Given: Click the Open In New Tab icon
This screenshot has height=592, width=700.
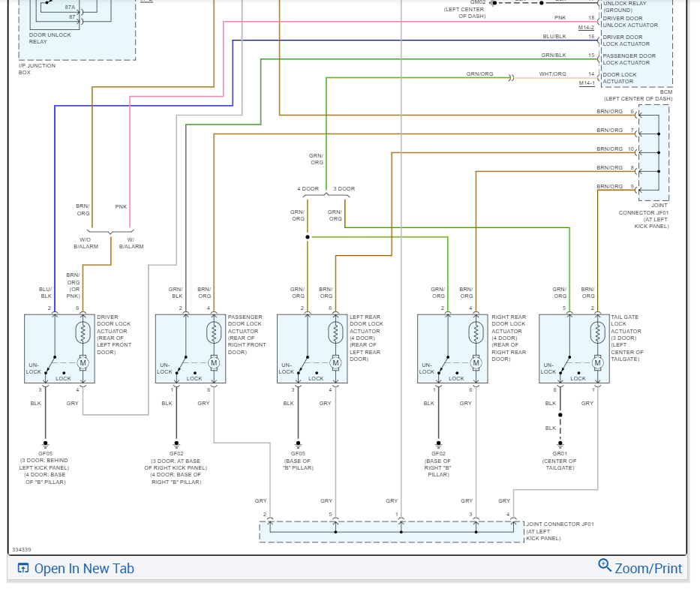Looking at the screenshot, I should 23,568.
